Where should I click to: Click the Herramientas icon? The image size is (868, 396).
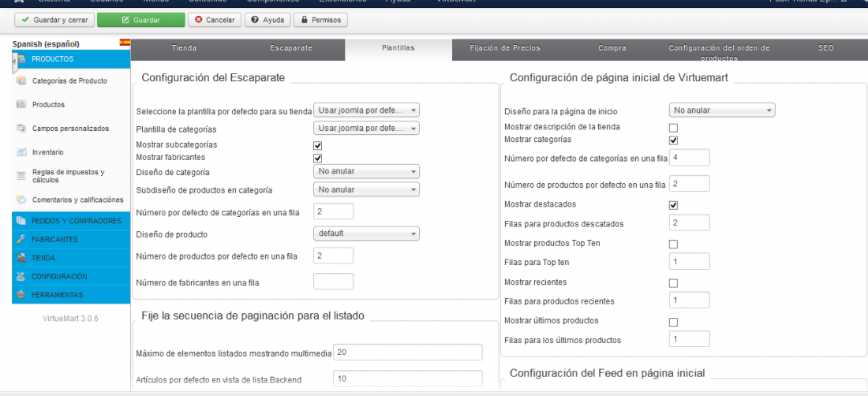pyautogui.click(x=21, y=295)
